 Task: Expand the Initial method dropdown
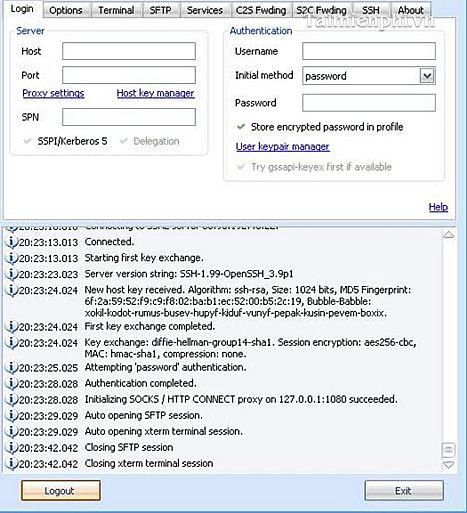pos(427,76)
